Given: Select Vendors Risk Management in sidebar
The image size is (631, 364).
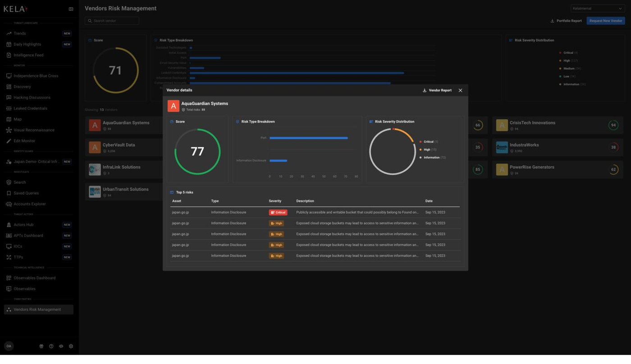Looking at the screenshot, I should [x=38, y=309].
